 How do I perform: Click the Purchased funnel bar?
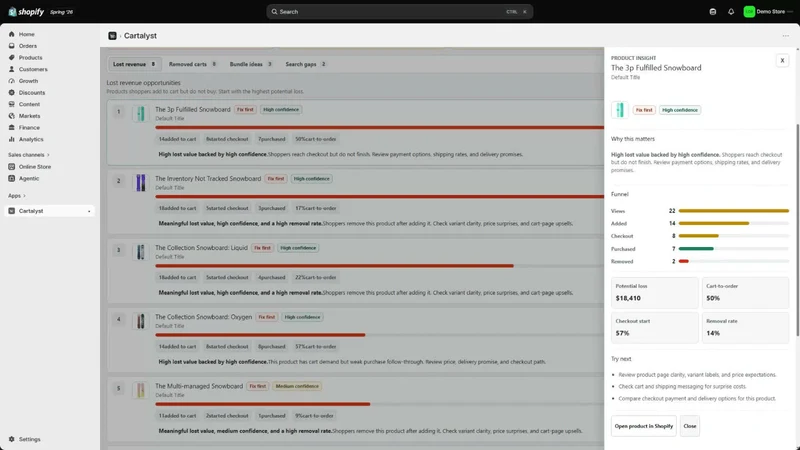[734, 249]
